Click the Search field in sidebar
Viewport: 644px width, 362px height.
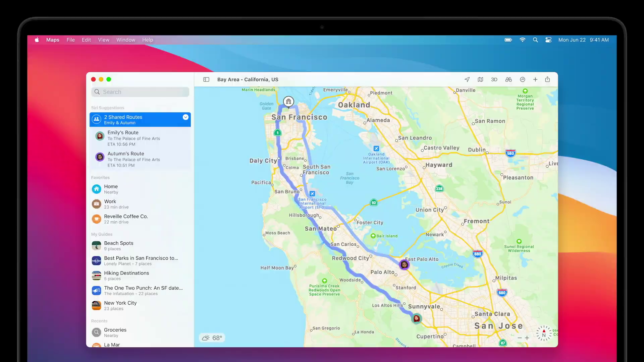pyautogui.click(x=140, y=92)
